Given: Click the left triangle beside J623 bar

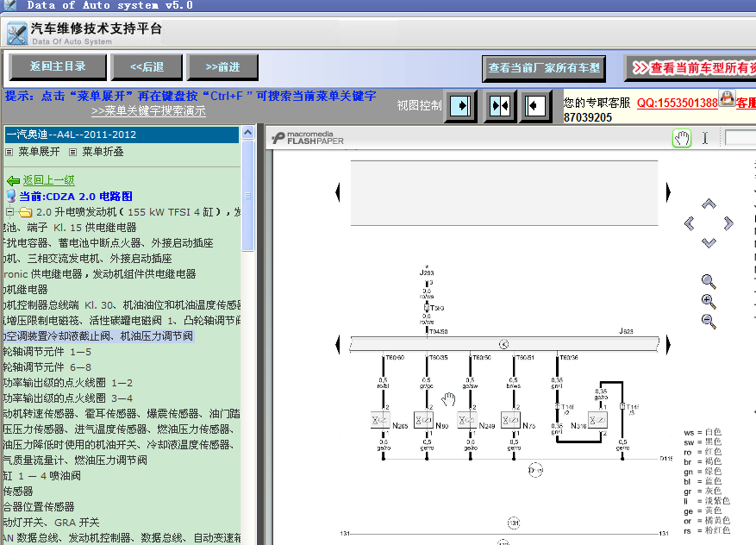Looking at the screenshot, I should pyautogui.click(x=338, y=344).
